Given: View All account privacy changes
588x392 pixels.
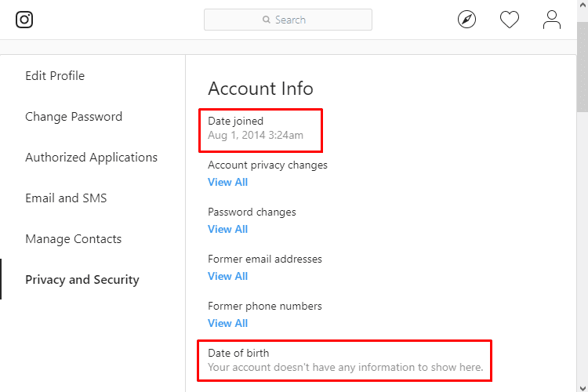Looking at the screenshot, I should 227,183.
